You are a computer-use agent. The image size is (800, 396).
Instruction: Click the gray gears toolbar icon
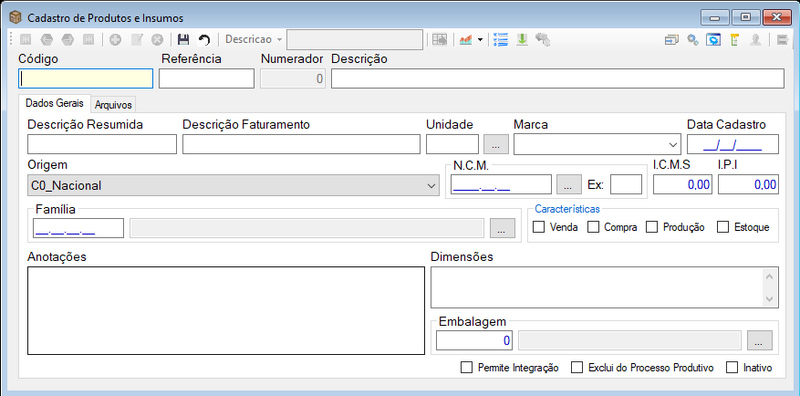[542, 39]
